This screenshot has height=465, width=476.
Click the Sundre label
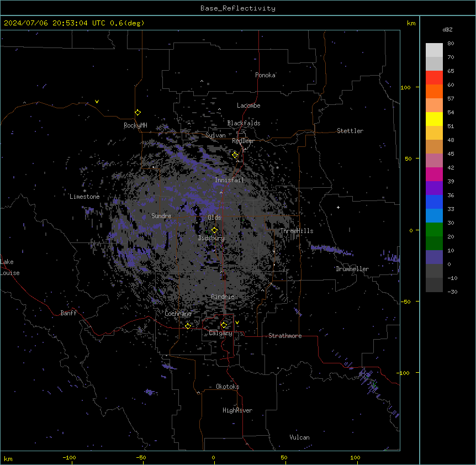tap(161, 216)
